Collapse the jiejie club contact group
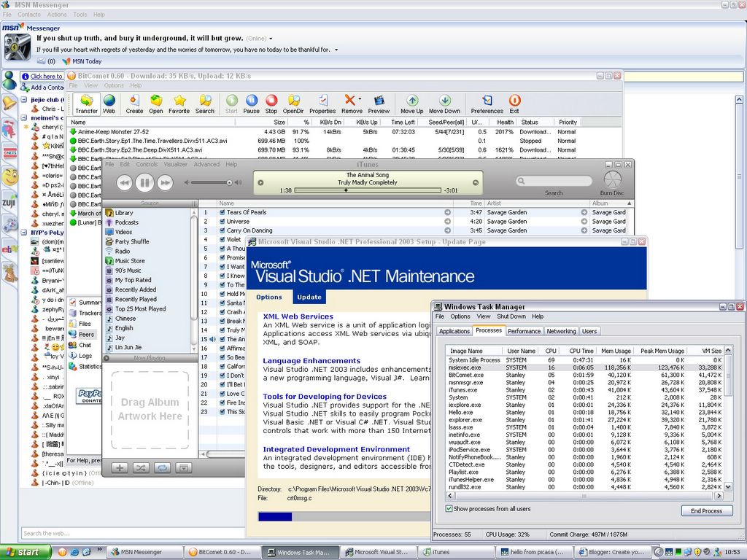The width and height of the screenshot is (747, 560). click(24, 99)
